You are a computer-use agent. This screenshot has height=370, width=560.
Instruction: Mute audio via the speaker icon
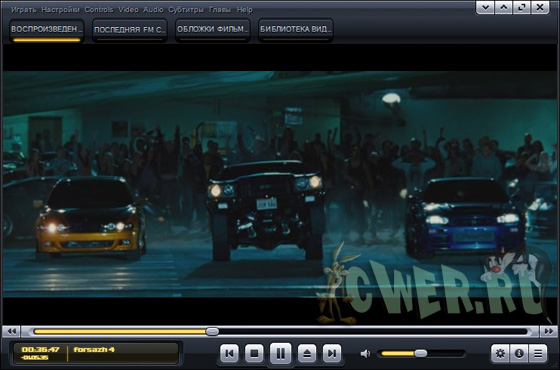point(365,354)
